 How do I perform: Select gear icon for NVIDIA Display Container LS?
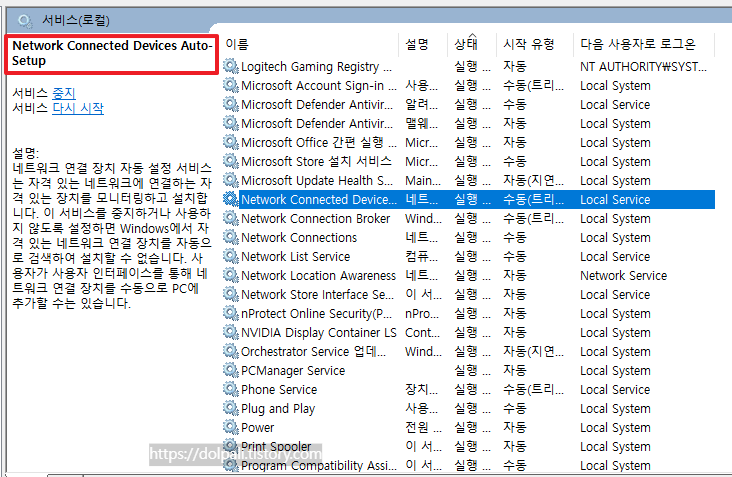231,332
